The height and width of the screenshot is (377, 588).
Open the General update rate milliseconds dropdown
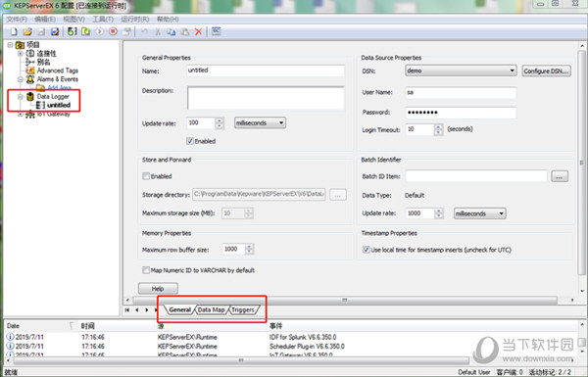pyautogui.click(x=261, y=123)
